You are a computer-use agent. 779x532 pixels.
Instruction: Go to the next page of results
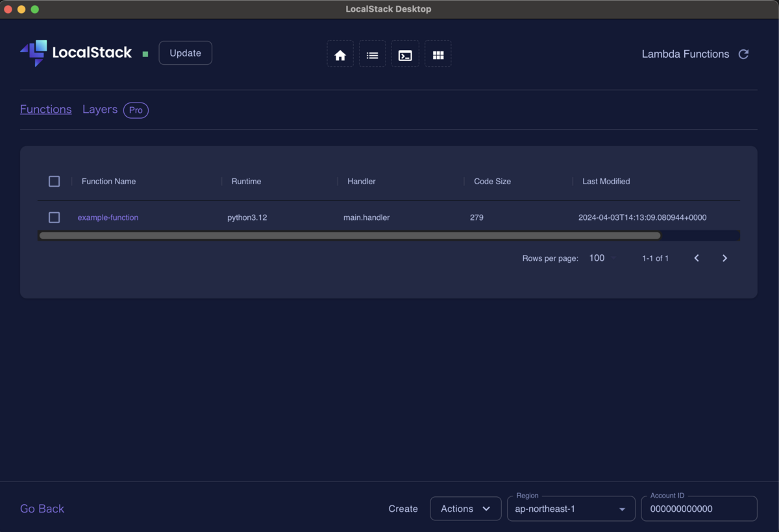point(724,258)
